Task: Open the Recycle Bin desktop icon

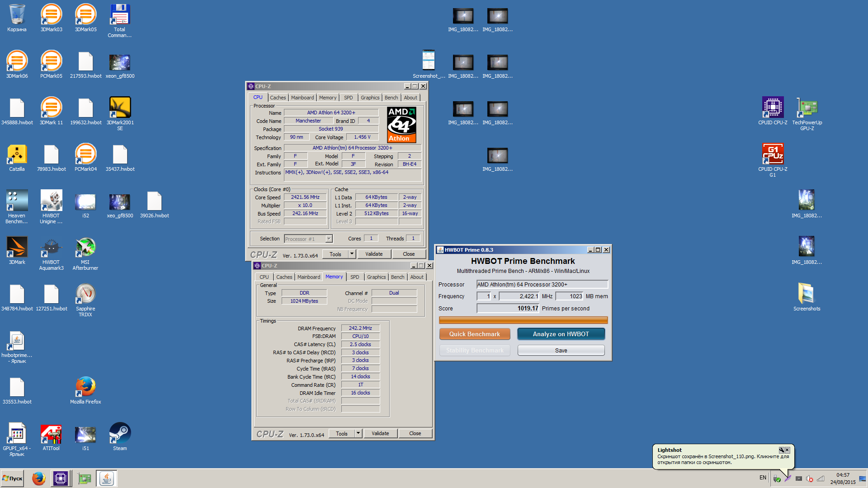Action: (x=17, y=18)
